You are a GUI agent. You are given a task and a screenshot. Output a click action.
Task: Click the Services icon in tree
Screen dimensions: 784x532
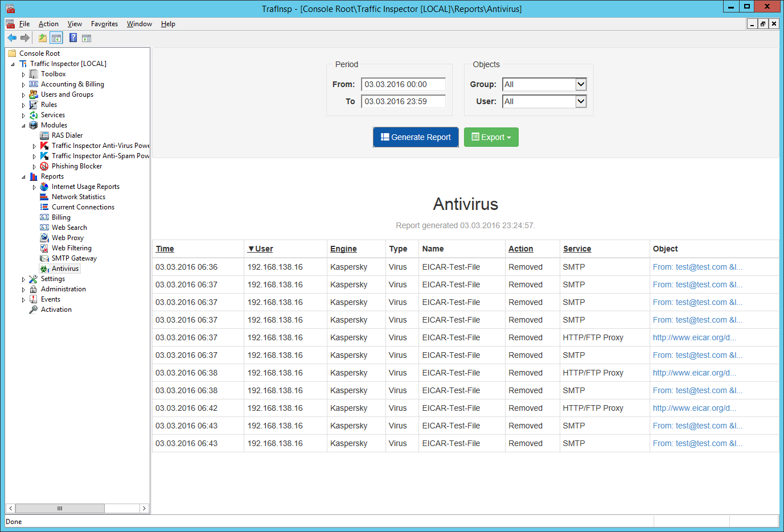click(34, 115)
